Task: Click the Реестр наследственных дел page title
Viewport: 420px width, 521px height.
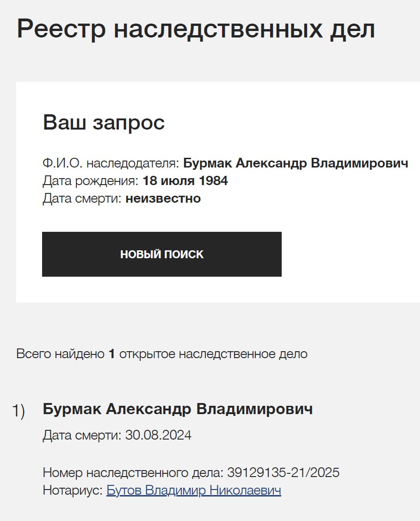Action: pyautogui.click(x=196, y=30)
